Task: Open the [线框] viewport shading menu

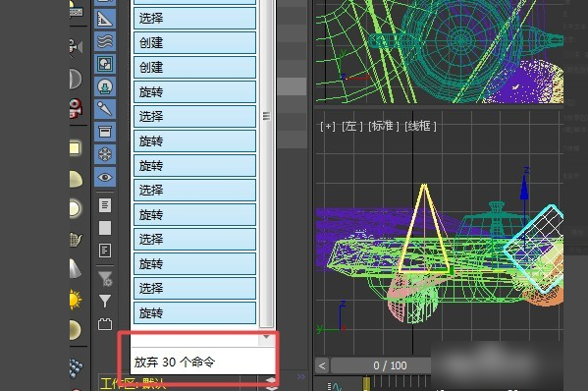Action: pyautogui.click(x=420, y=126)
